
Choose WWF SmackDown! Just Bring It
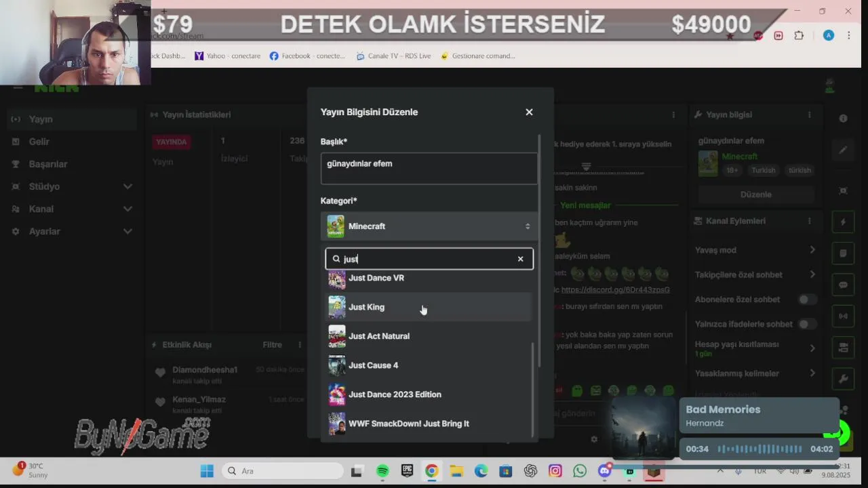[429, 424]
